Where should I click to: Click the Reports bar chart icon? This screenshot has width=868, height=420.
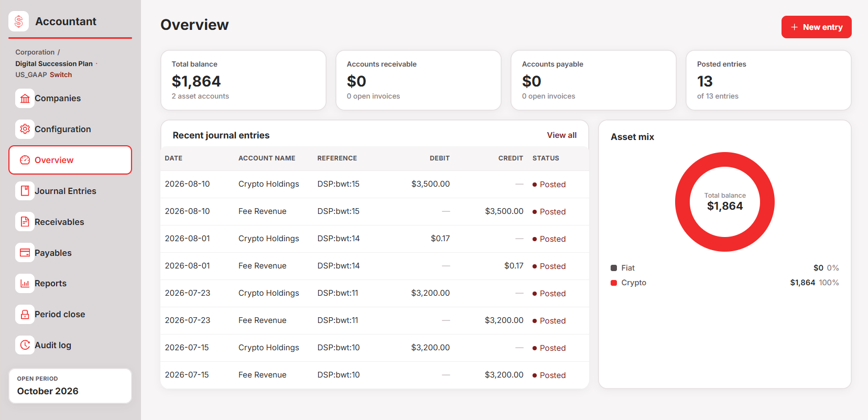pos(25,283)
